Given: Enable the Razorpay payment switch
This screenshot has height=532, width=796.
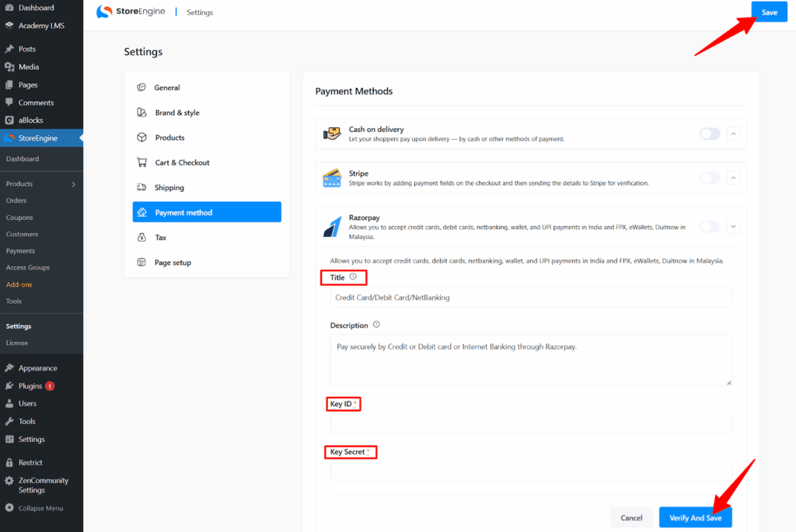Looking at the screenshot, I should point(710,226).
